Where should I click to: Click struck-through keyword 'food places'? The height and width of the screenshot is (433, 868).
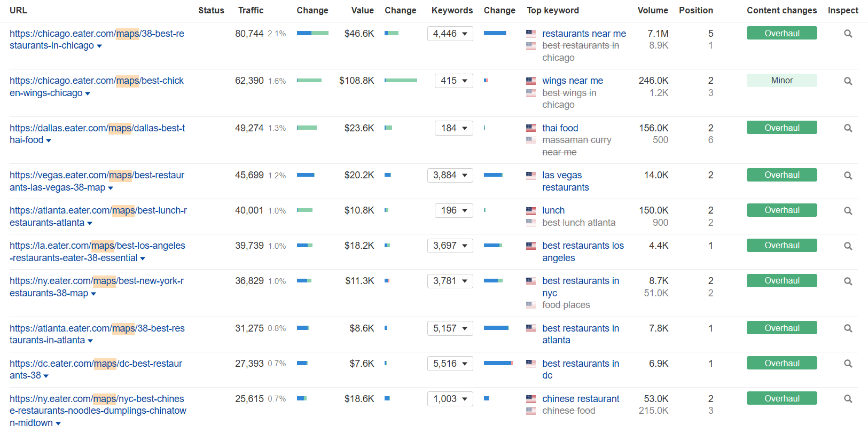(566, 305)
